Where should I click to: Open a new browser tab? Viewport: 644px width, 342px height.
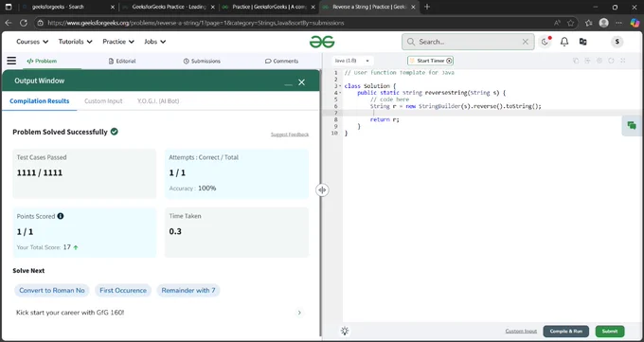(427, 7)
